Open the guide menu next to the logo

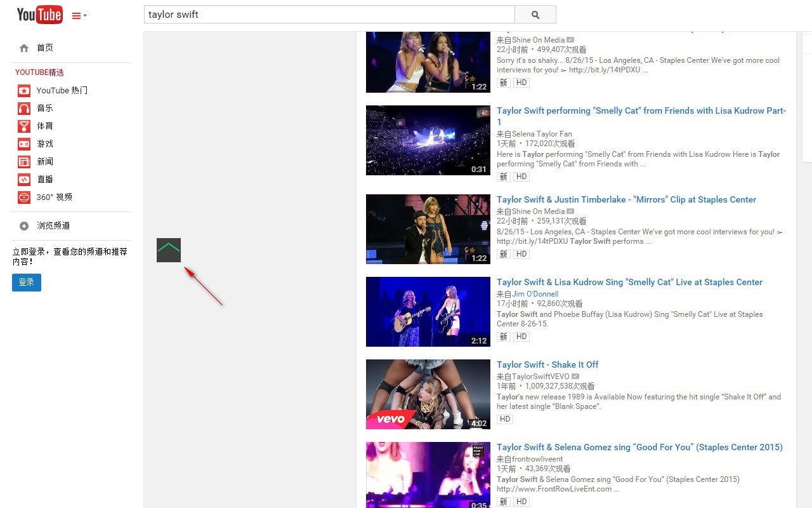pyautogui.click(x=79, y=16)
